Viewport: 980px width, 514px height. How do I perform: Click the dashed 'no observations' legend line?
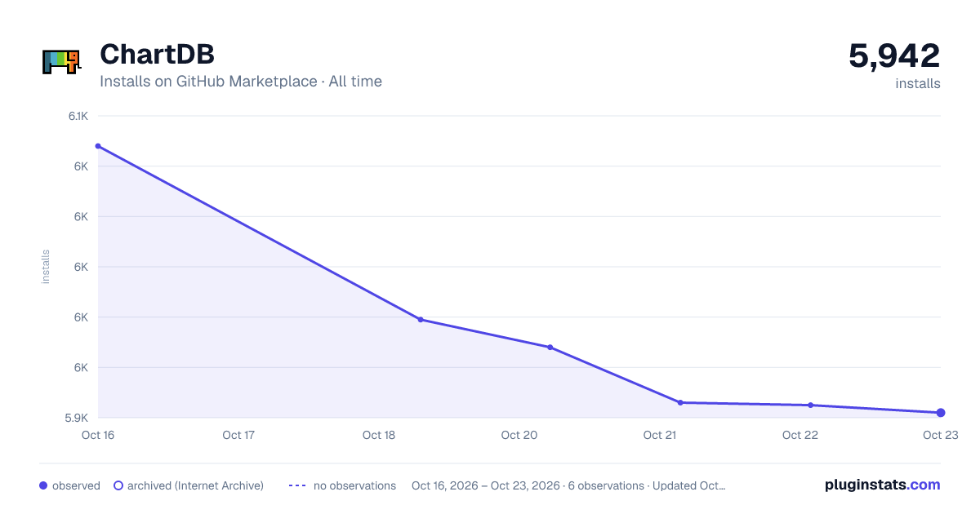click(x=296, y=485)
